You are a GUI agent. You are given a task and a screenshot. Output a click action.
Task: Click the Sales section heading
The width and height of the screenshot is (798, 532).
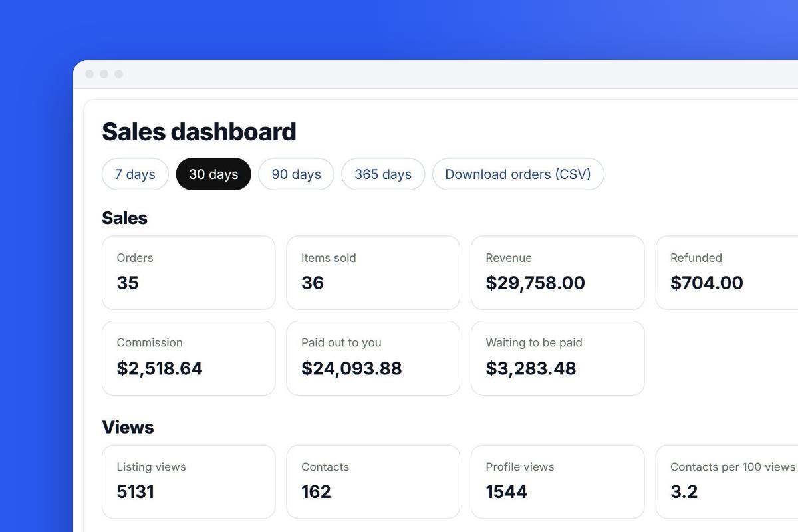point(124,218)
